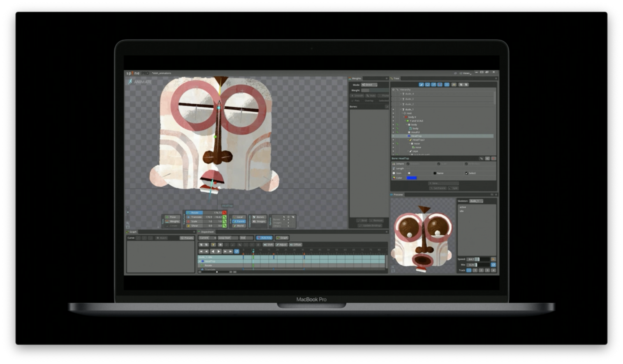Open the Weights Mode Direct dropdown
623x364 pixels.
369,84
